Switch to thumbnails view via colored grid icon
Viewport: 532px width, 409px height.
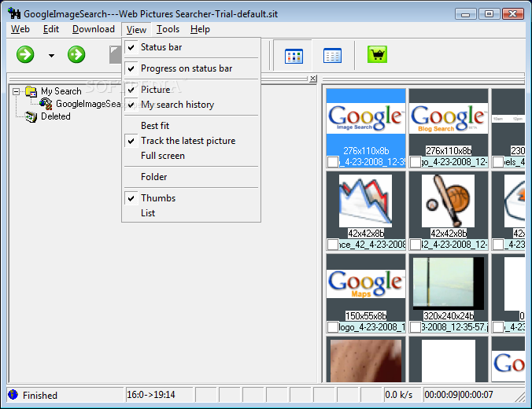tap(294, 56)
